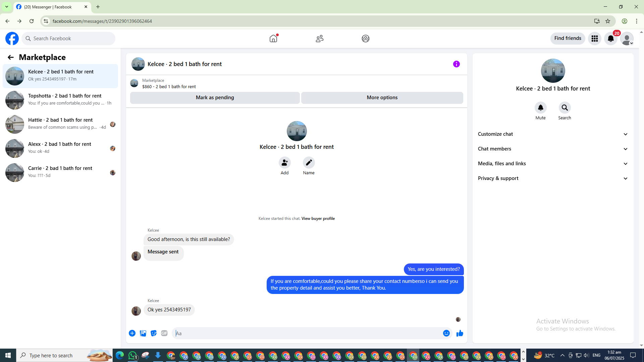Choose a sticker to send

coord(154,333)
